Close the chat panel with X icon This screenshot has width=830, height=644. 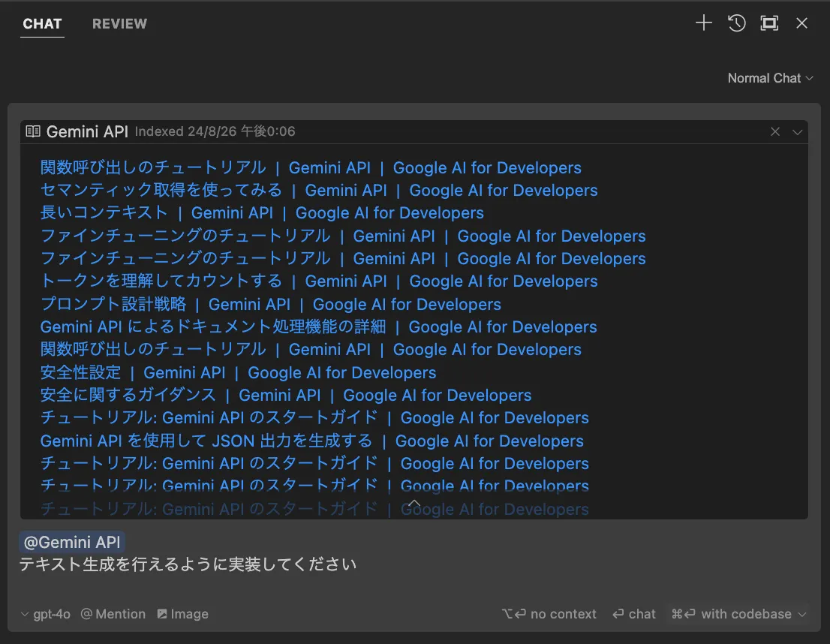pyautogui.click(x=802, y=23)
